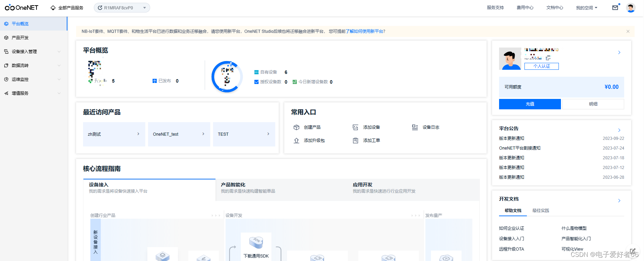Click the 添加升级包 upload icon
This screenshot has height=261, width=644.
296,141
